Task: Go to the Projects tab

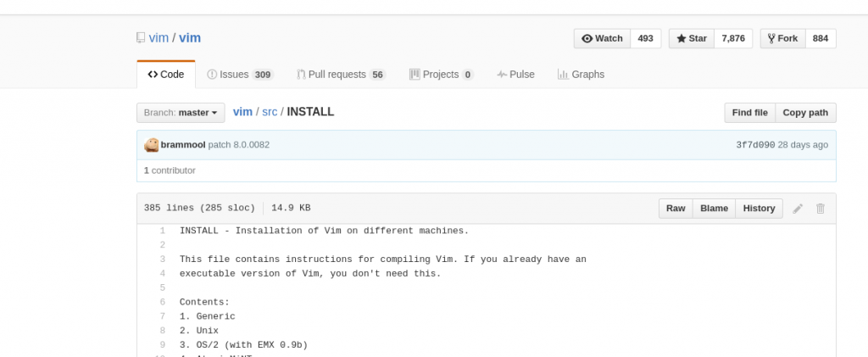Action: tap(441, 75)
